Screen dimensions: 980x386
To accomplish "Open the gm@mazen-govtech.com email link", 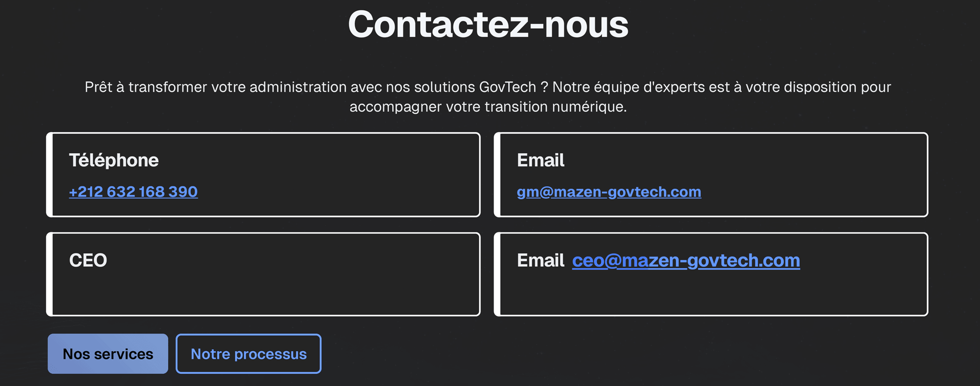I will 608,191.
